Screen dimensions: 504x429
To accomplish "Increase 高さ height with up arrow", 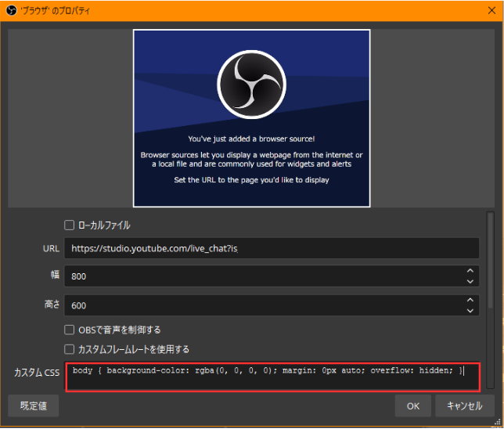I will pyautogui.click(x=470, y=300).
